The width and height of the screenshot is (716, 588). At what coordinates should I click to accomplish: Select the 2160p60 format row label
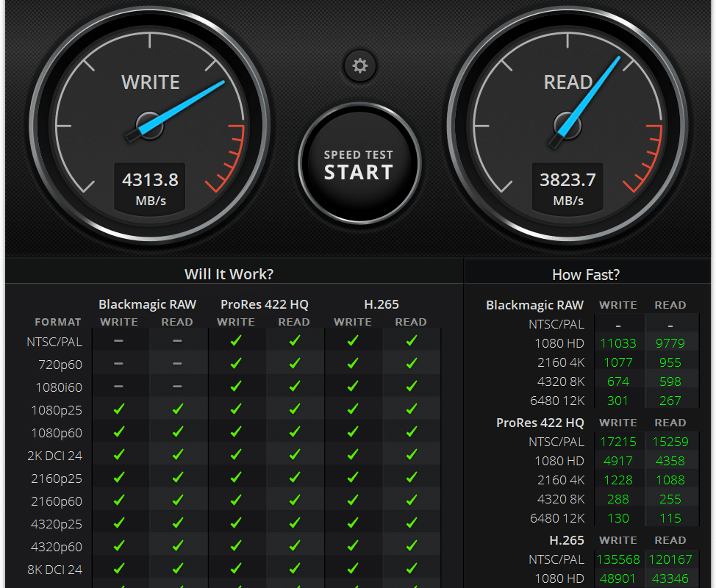coord(57,501)
